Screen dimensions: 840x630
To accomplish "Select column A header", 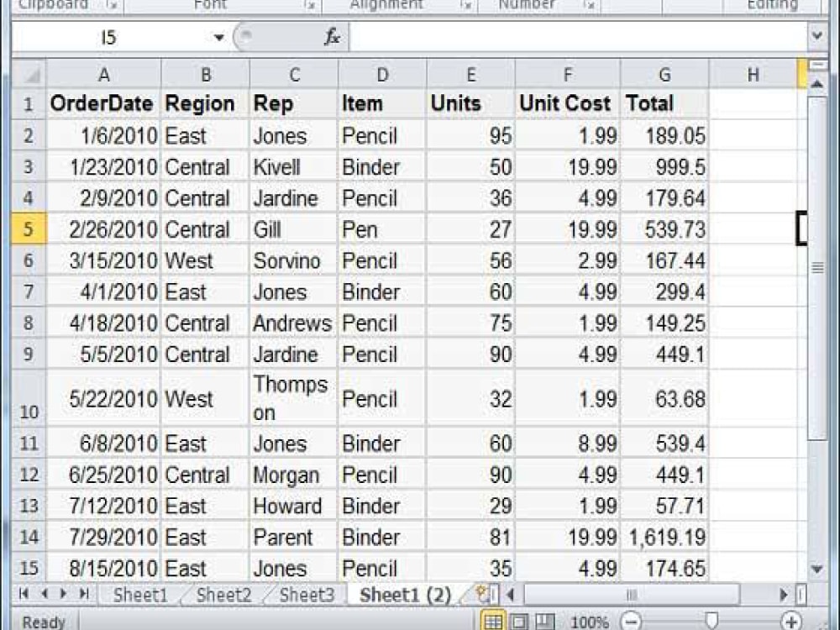I will point(104,75).
